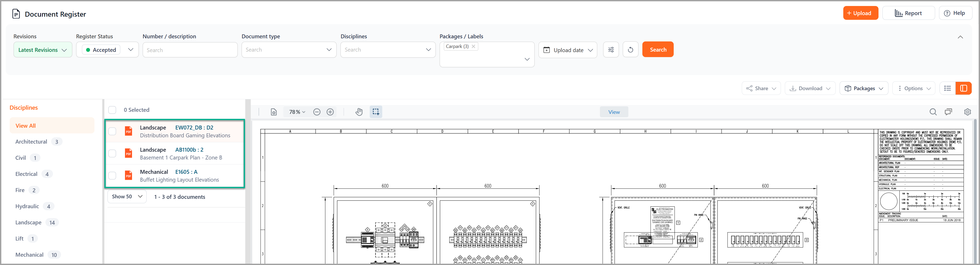980x265 pixels.
Task: Open the Show 50 page size dropdown
Action: pos(127,196)
